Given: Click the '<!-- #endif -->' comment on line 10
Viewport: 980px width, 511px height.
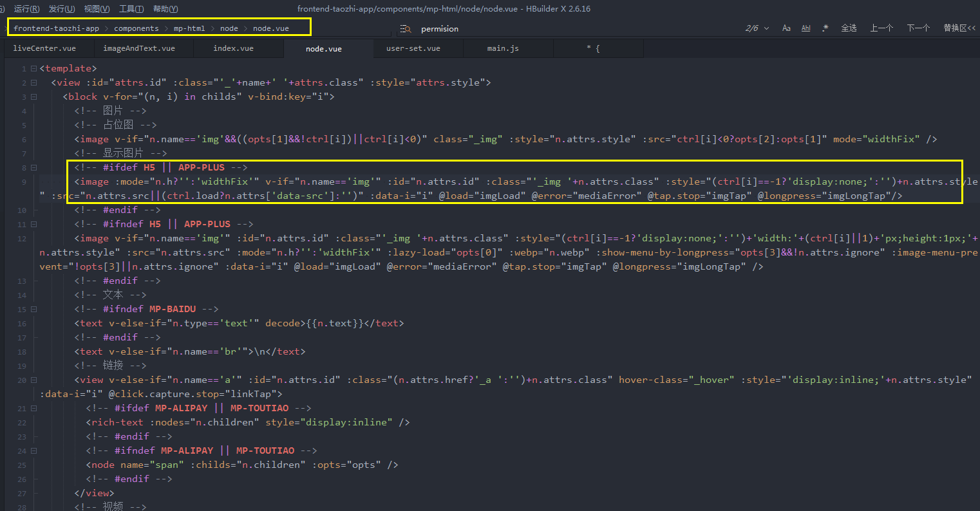Looking at the screenshot, I should (117, 210).
